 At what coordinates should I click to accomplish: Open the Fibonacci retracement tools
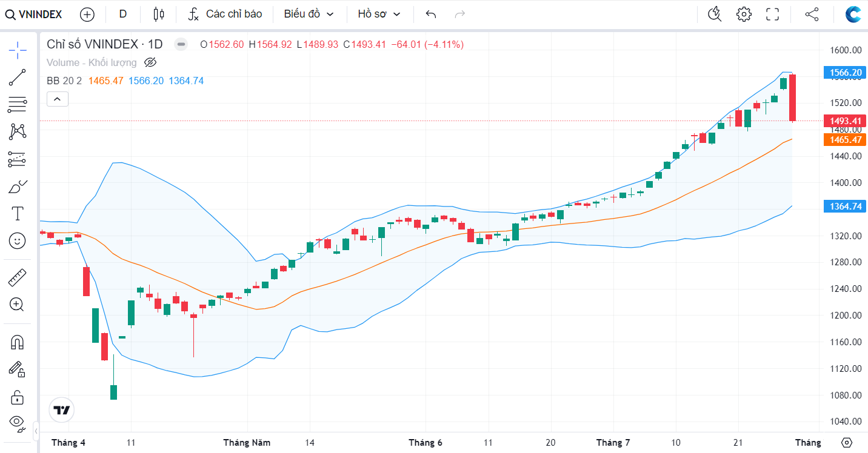tap(18, 105)
